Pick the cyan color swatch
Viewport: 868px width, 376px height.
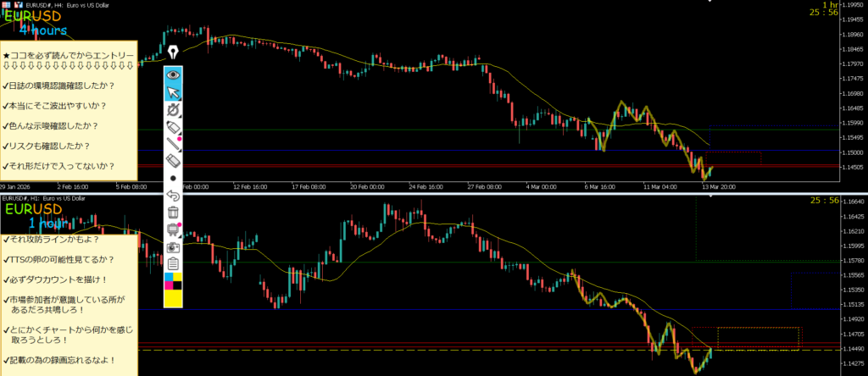tap(169, 277)
